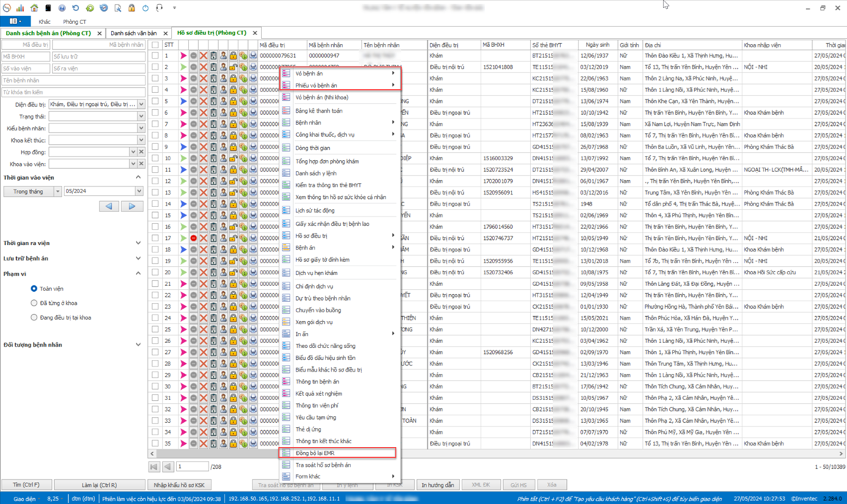Click the power icon in top toolbar
This screenshot has height=504, width=847.
click(146, 8)
